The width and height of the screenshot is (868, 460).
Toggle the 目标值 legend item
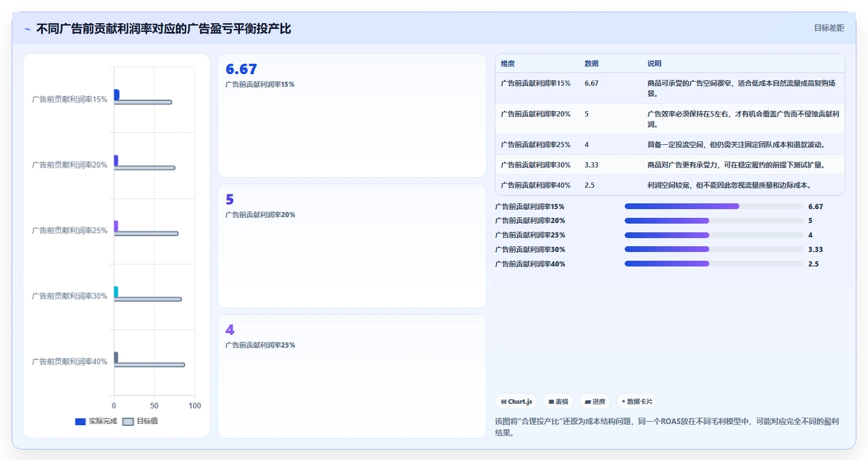tap(140, 421)
